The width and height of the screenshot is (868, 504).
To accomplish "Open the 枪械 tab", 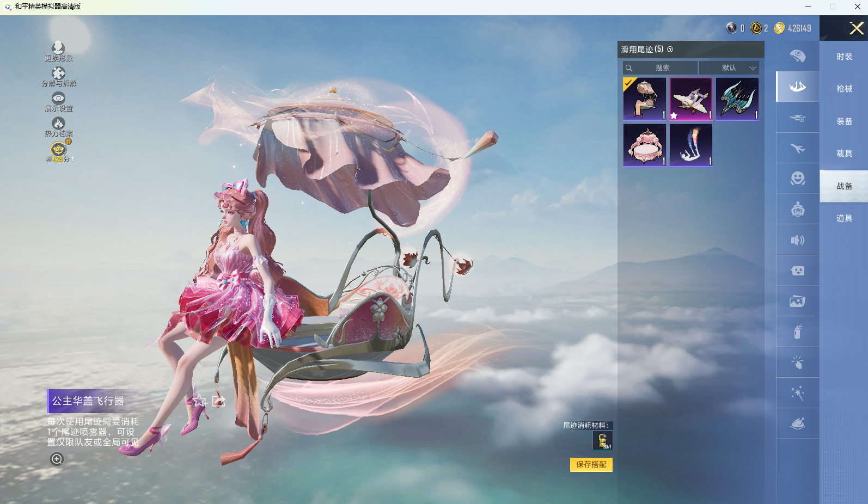I will (844, 89).
